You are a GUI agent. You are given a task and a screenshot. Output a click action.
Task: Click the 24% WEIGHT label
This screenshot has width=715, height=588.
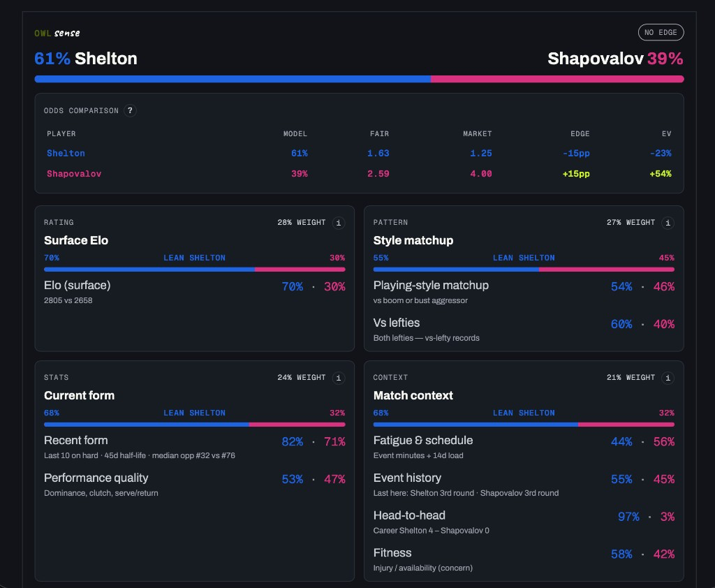[302, 377]
